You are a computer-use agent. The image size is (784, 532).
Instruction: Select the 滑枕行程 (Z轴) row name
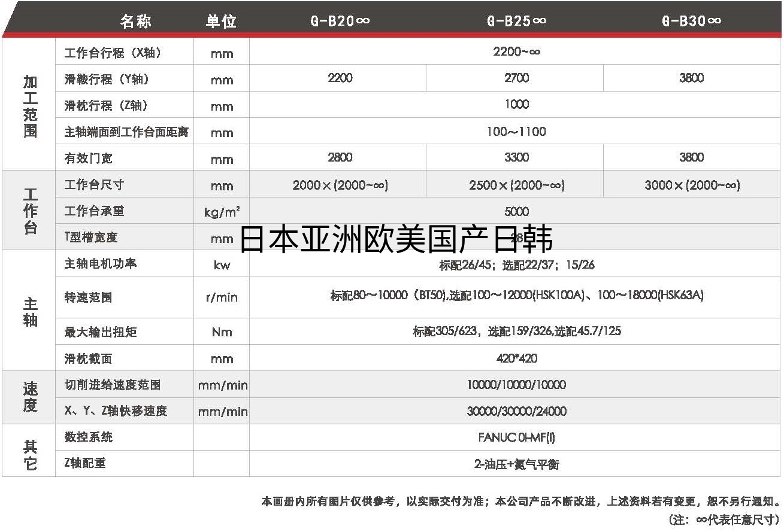[106, 105]
